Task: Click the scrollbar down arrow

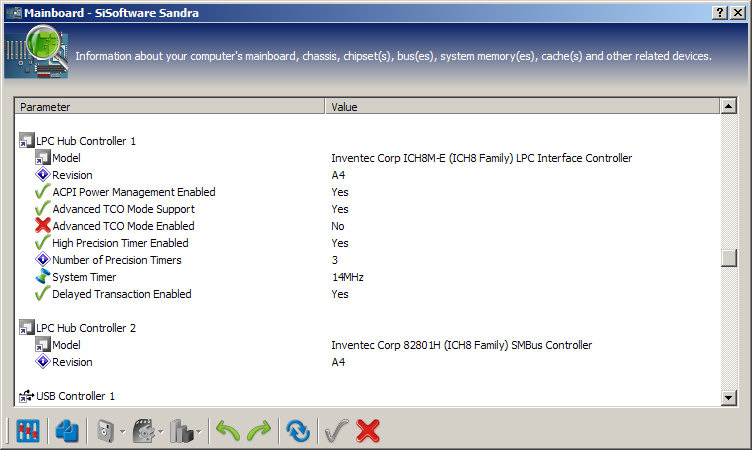Action: (728, 397)
